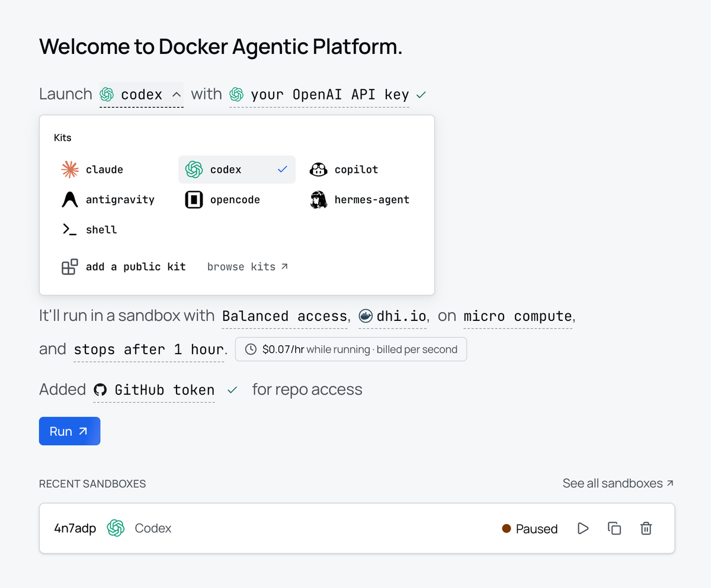The width and height of the screenshot is (711, 588).
Task: Add a public kit
Action: click(x=124, y=267)
